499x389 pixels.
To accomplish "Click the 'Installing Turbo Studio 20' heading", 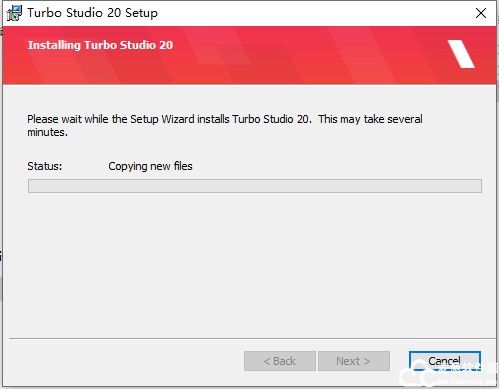I will [100, 45].
